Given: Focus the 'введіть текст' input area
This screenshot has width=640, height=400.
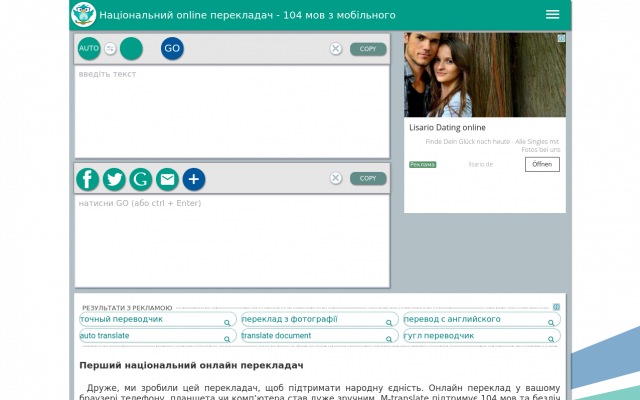Looking at the screenshot, I should [x=232, y=111].
